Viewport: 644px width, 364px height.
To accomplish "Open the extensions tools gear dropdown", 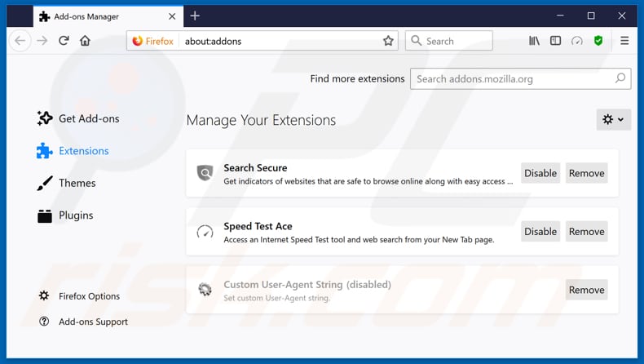I will 614,120.
